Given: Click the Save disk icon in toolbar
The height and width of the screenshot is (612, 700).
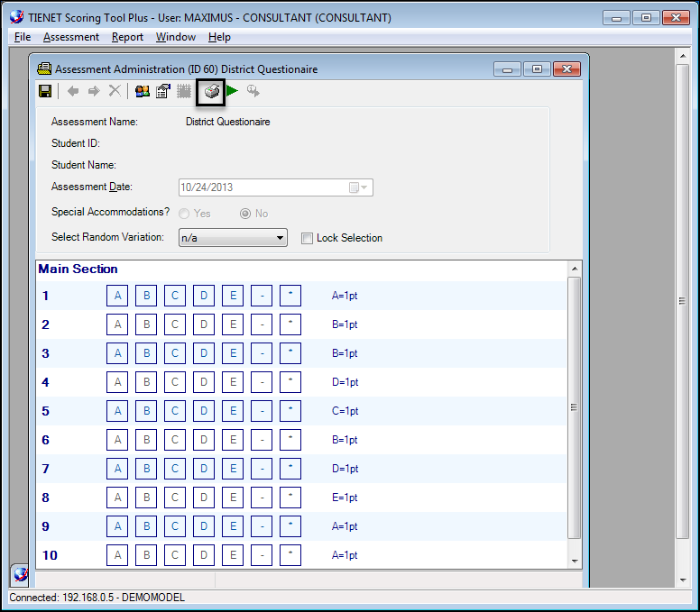Looking at the screenshot, I should click(45, 91).
